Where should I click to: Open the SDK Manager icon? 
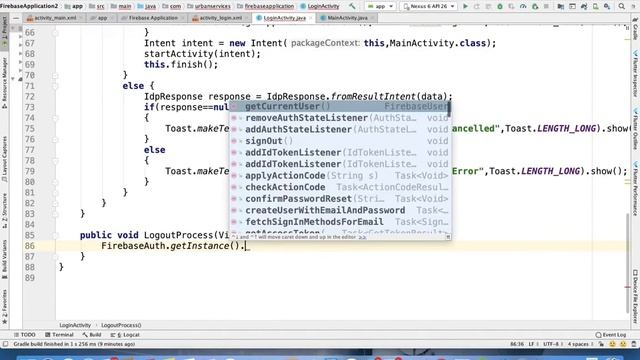pos(607,6)
